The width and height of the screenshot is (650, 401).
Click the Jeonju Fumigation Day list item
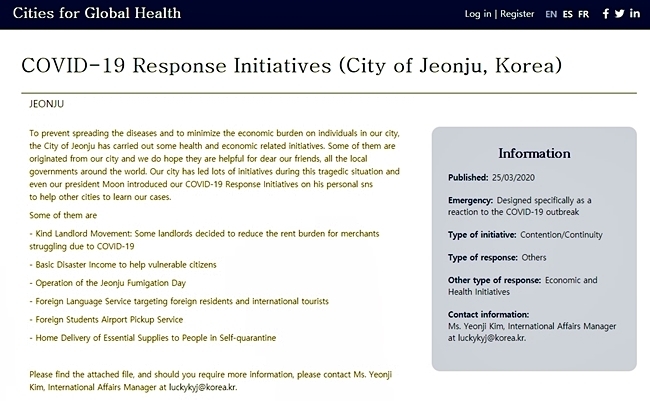pos(107,283)
